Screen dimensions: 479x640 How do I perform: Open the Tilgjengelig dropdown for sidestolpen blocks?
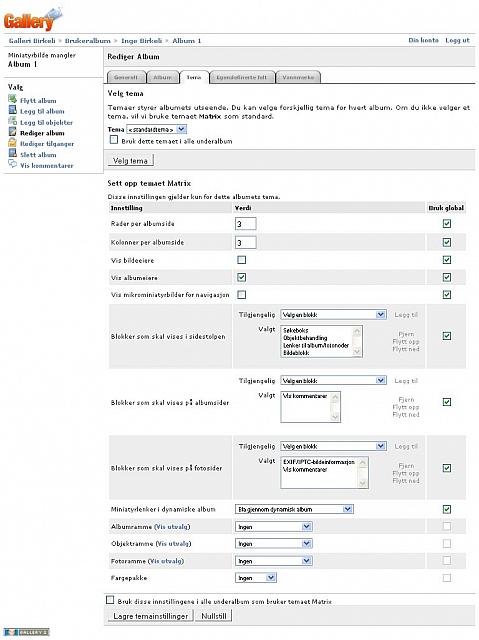click(x=333, y=315)
